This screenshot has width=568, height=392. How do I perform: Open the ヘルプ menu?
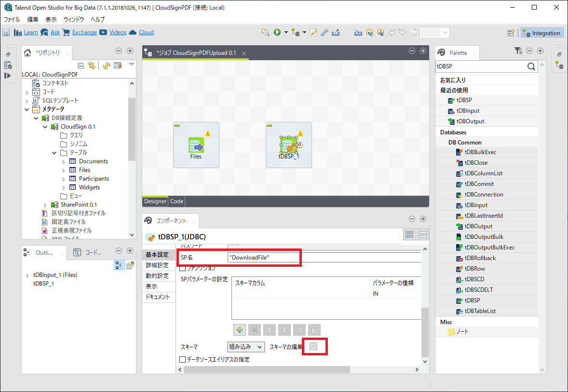pos(97,20)
